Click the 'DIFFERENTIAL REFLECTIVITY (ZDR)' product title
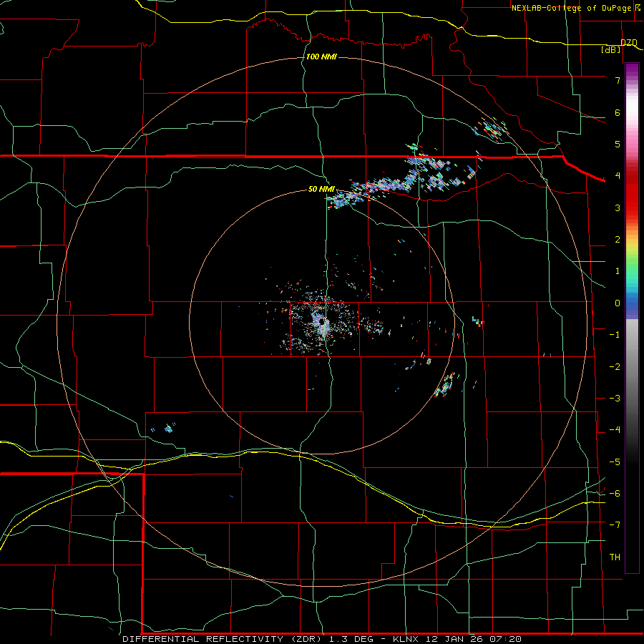Image resolution: width=644 pixels, height=644 pixels. [222, 639]
